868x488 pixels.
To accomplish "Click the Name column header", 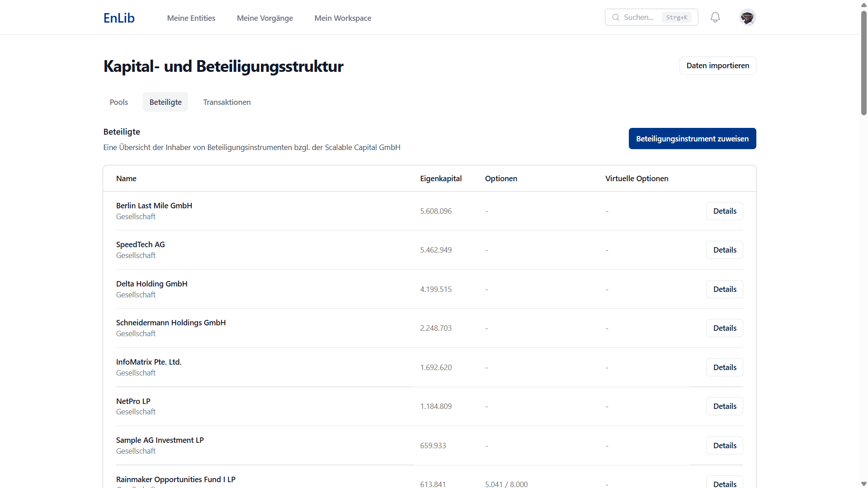I will [x=126, y=178].
